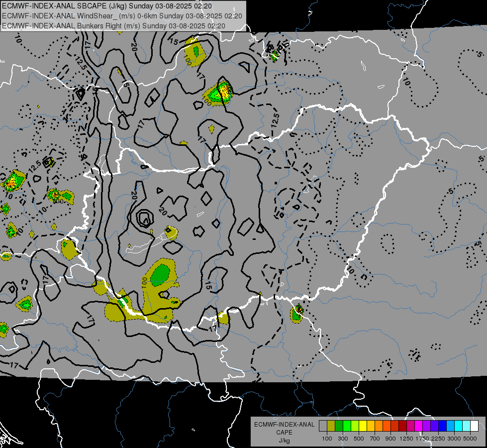The height and width of the screenshot is (448, 487).
Task: Click the 3000 legend scale value
Action: [x=454, y=439]
